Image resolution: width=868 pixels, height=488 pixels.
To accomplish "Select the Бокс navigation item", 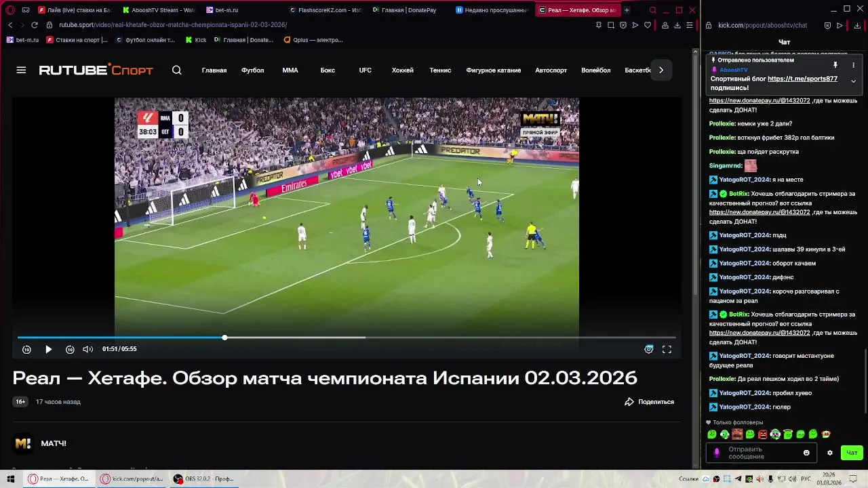I will click(328, 70).
